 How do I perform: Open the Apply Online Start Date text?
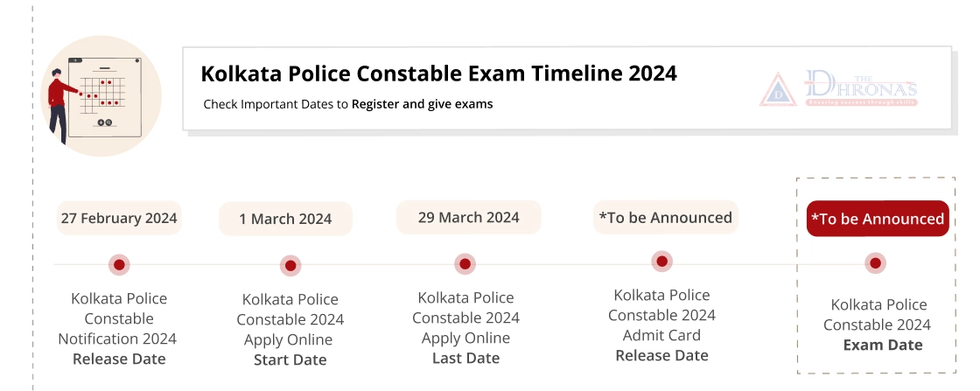(x=290, y=329)
